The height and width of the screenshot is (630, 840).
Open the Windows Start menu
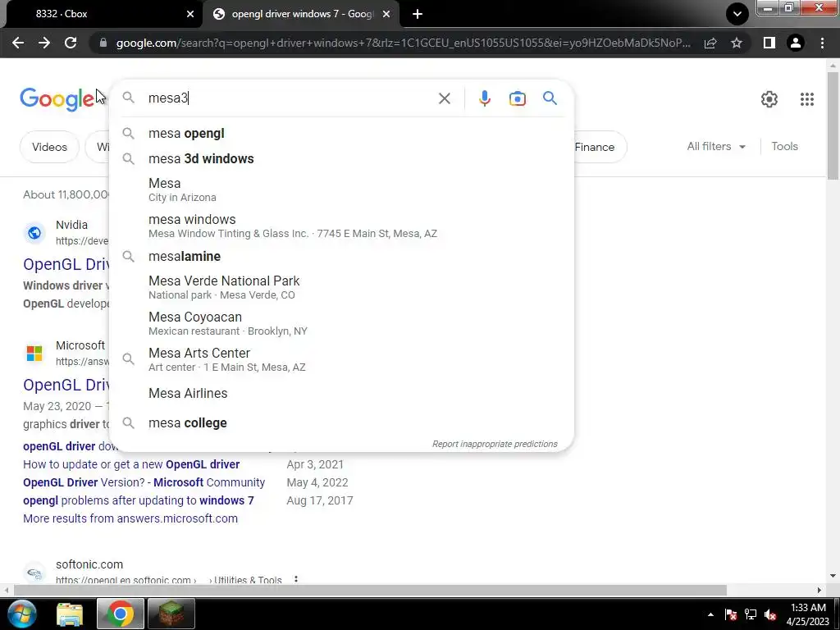tap(22, 614)
